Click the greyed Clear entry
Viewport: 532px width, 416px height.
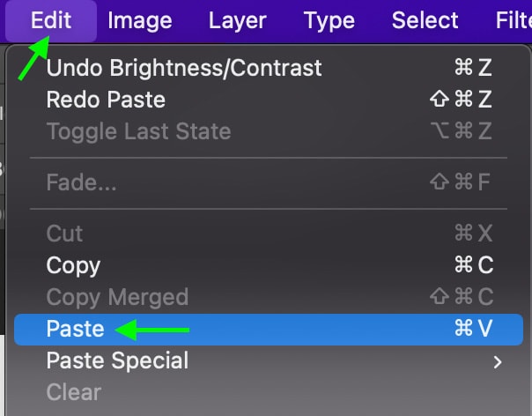click(73, 392)
